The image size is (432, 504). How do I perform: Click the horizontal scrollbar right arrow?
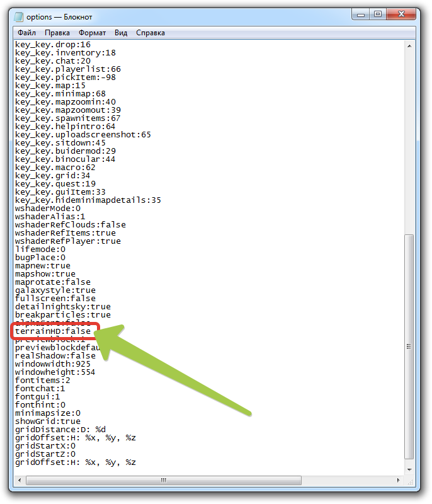pos(399,480)
